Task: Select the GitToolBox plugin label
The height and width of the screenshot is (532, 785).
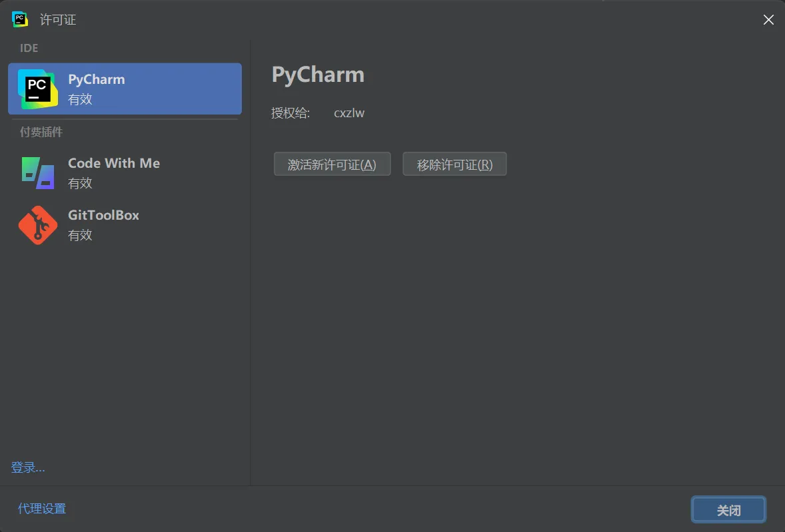Action: tap(104, 215)
